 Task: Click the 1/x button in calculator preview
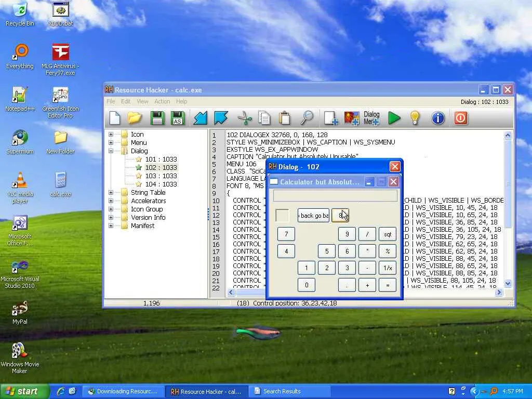click(388, 268)
